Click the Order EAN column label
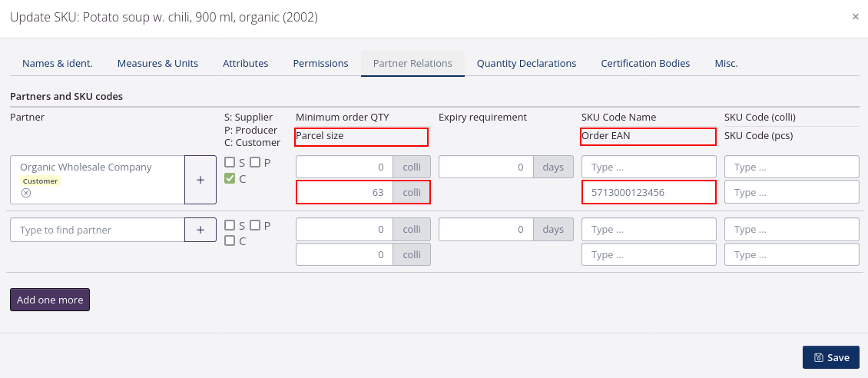This screenshot has width=868, height=378. (x=605, y=135)
